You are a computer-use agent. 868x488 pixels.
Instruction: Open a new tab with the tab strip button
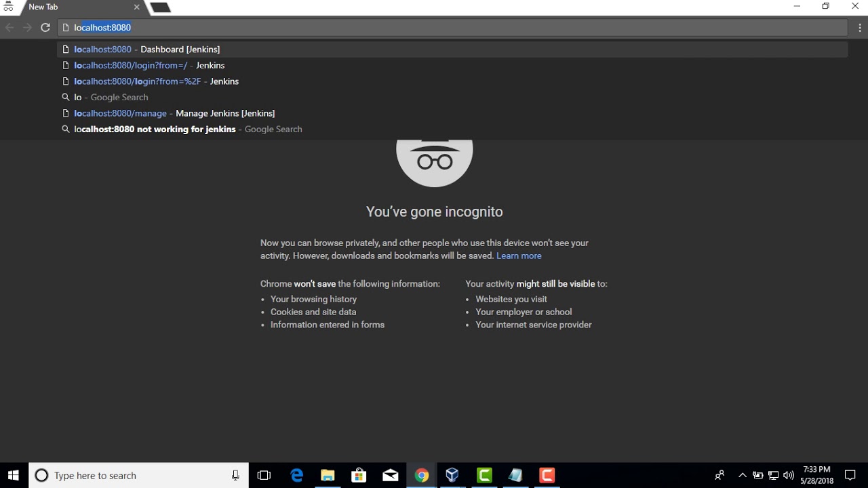click(160, 7)
